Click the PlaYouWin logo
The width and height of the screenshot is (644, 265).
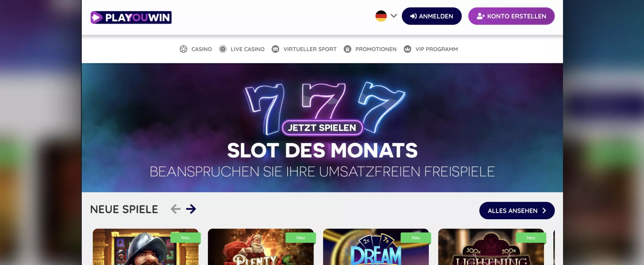[x=131, y=17]
